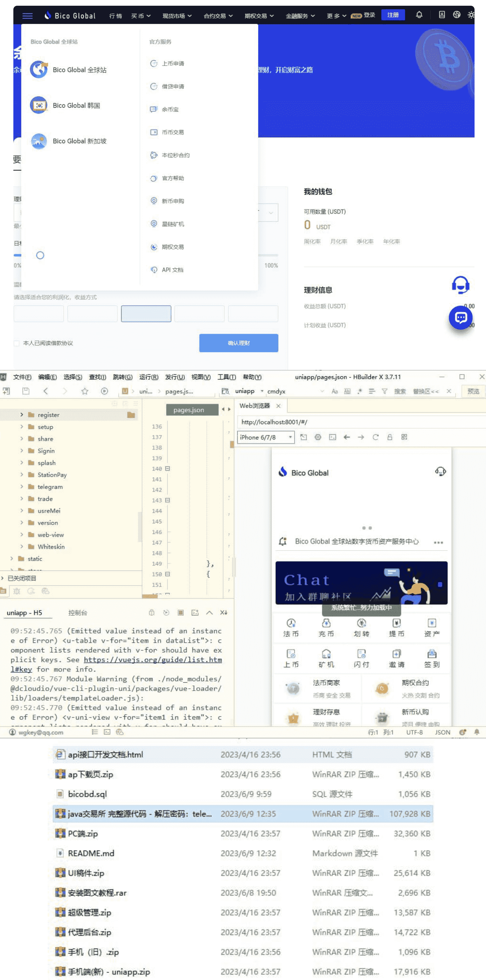
Task: Select Bico Global 韩国 site
Action: [x=65, y=105]
